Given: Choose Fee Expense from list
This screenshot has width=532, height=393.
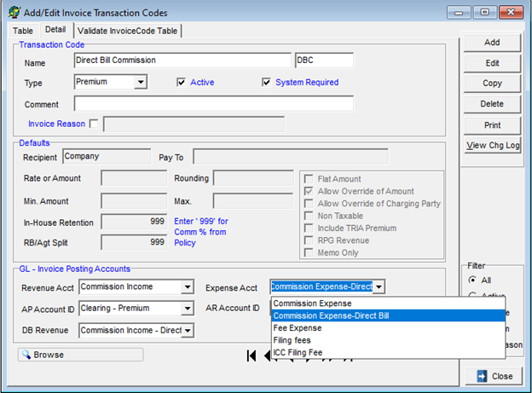Looking at the screenshot, I should pos(388,328).
